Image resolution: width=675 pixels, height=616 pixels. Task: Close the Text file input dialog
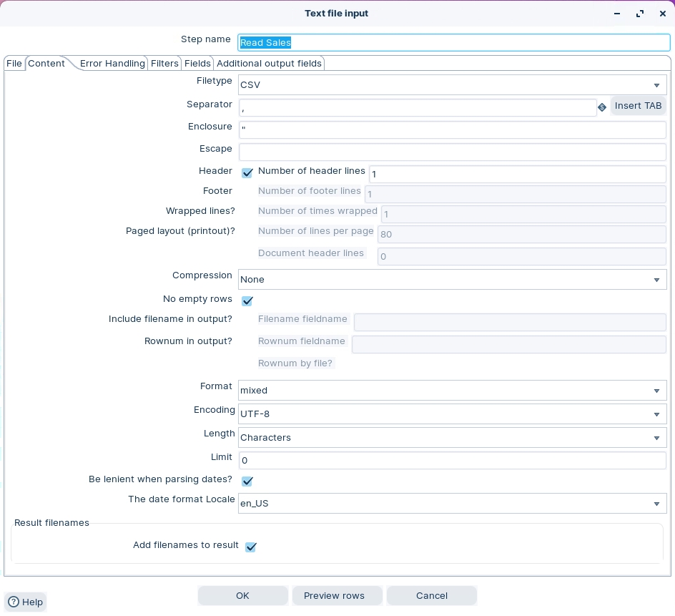pos(662,14)
